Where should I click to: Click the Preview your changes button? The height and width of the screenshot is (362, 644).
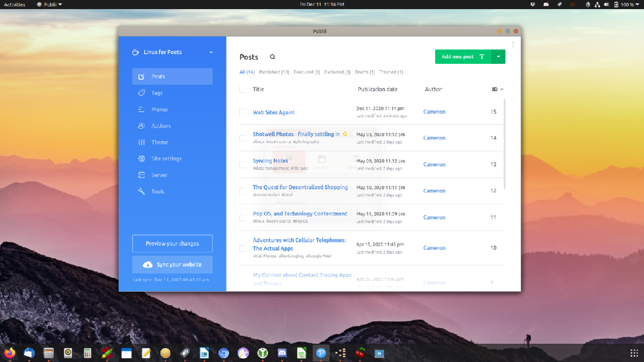172,243
